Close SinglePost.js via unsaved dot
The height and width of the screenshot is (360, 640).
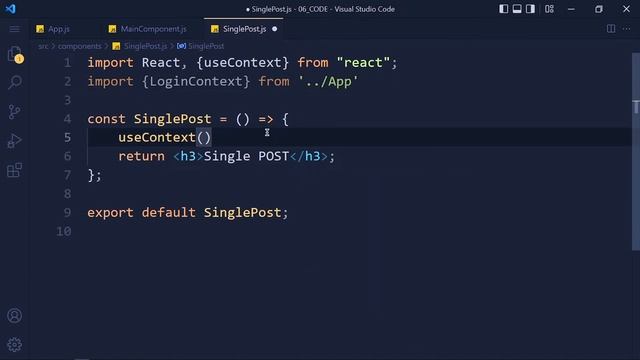[x=275, y=29]
